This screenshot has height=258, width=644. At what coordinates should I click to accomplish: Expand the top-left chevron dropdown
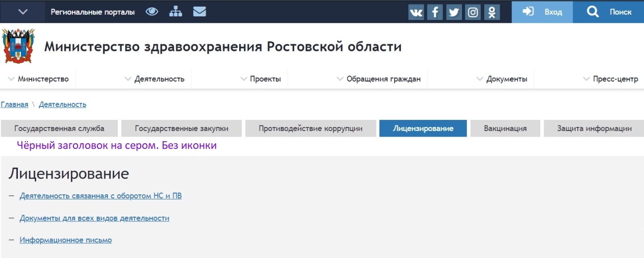(x=23, y=12)
